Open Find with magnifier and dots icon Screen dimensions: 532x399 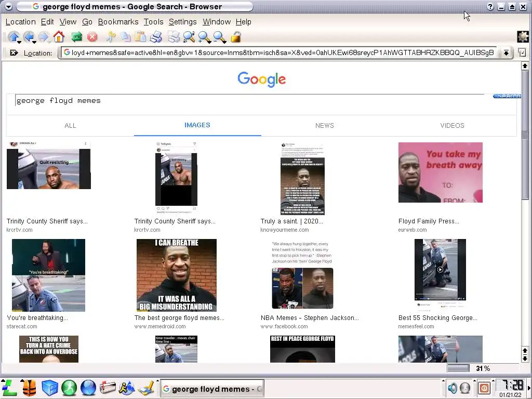(x=189, y=37)
